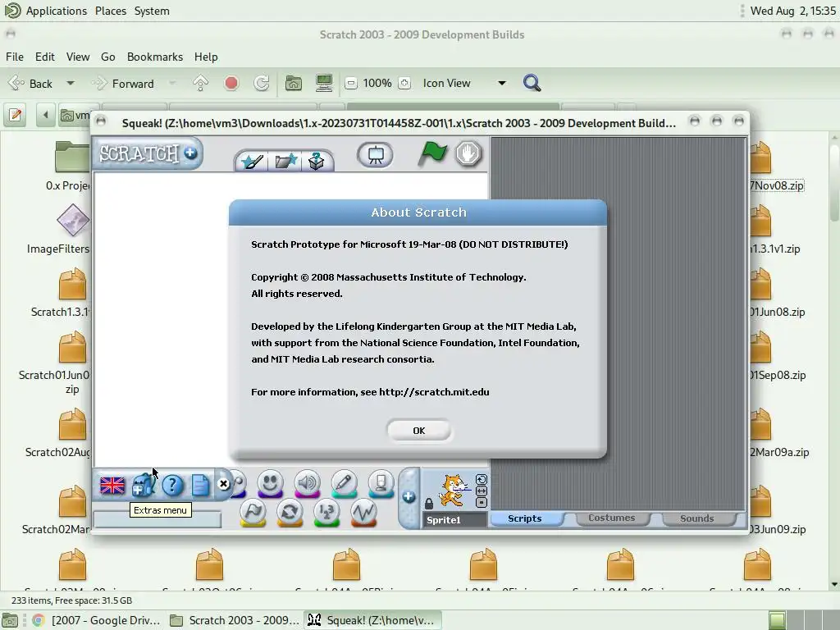Open the Icon View dropdown

tap(464, 83)
